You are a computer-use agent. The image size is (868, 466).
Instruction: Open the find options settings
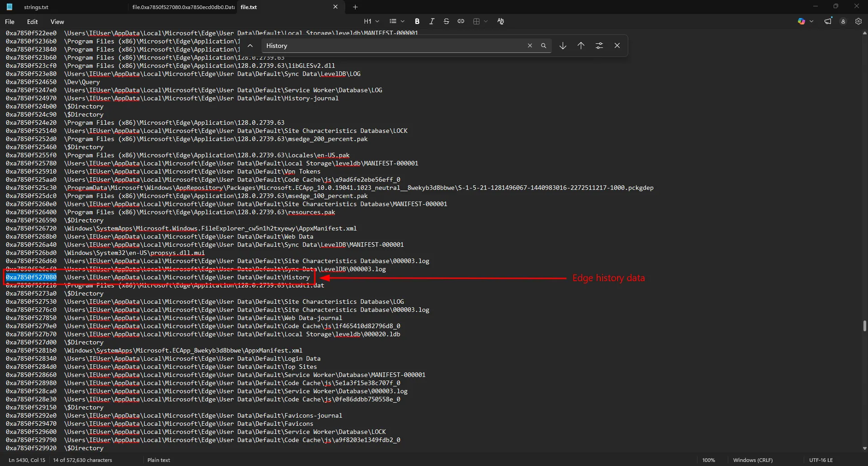[x=599, y=46]
